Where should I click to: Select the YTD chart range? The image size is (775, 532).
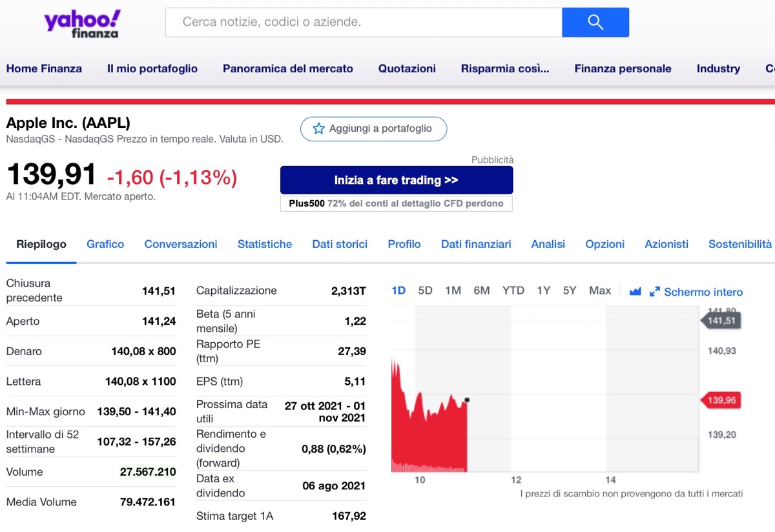tap(513, 291)
